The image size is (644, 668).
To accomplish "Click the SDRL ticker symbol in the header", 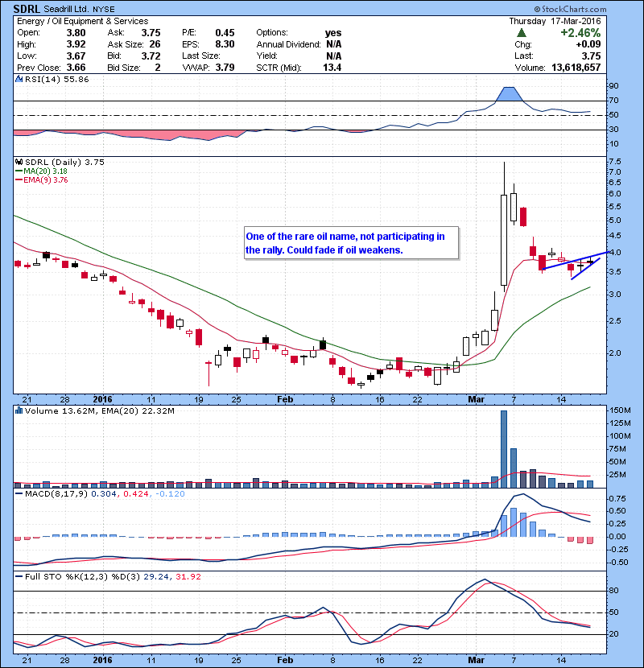I will click(27, 9).
